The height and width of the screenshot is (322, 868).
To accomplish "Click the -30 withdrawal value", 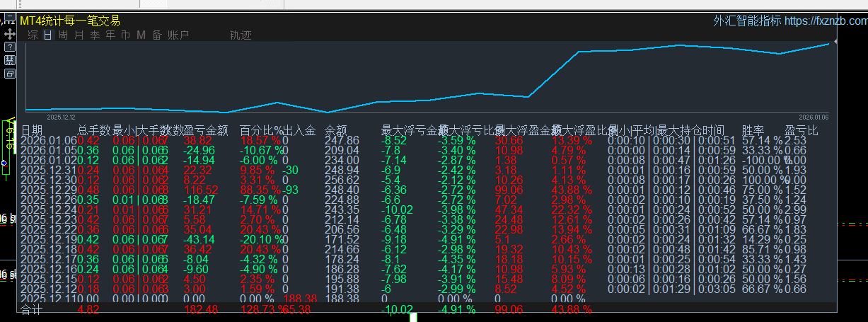I will click(290, 171).
